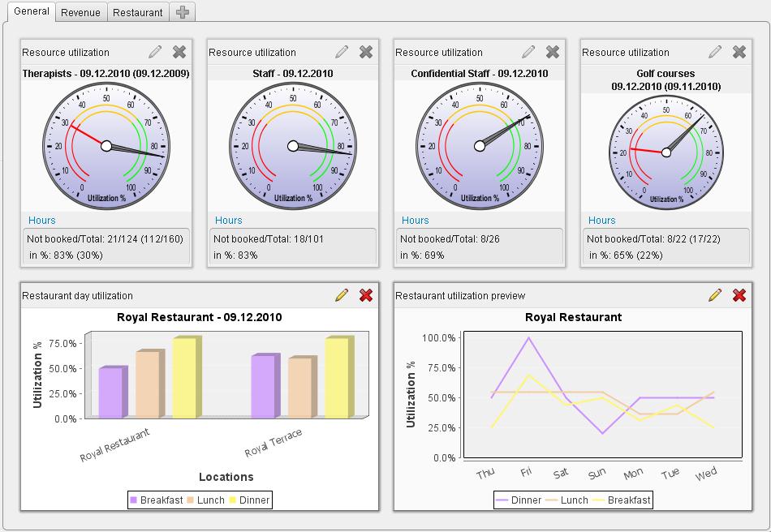Switch to the Revenue tab
The height and width of the screenshot is (532, 771).
(80, 12)
